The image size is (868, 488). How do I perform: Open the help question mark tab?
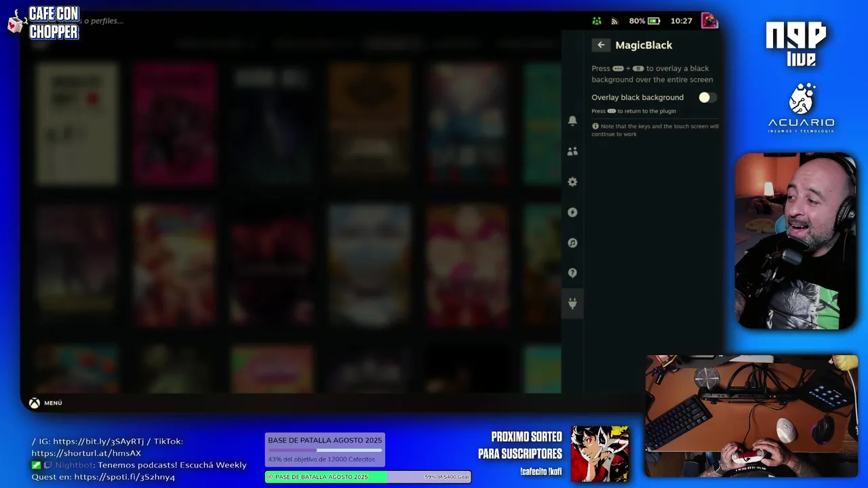[x=572, y=273]
